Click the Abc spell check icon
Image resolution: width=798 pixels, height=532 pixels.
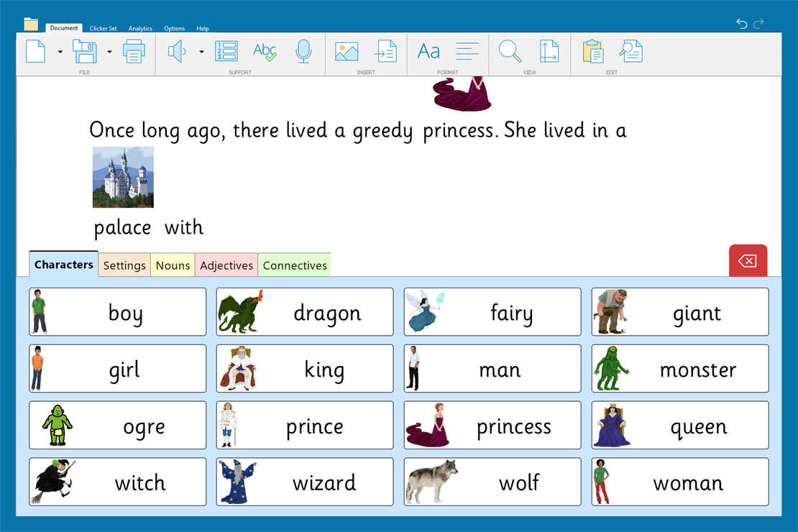coord(265,52)
